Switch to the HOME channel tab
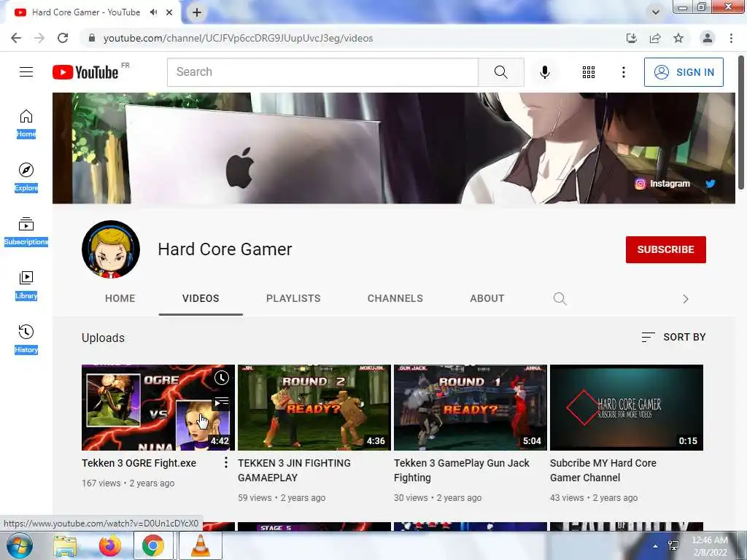The width and height of the screenshot is (747, 560). (x=120, y=298)
